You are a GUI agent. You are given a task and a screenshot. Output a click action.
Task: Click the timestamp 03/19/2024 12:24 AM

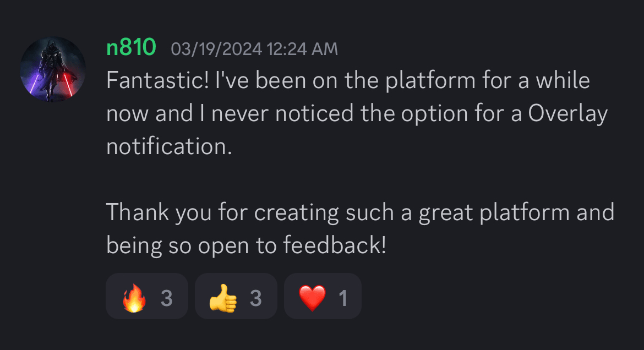coord(254,49)
